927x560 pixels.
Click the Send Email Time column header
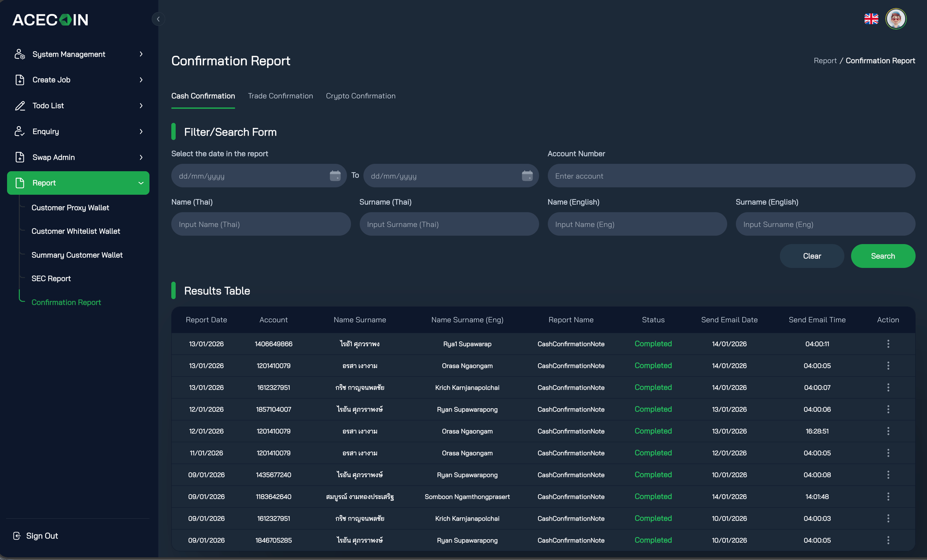817,320
